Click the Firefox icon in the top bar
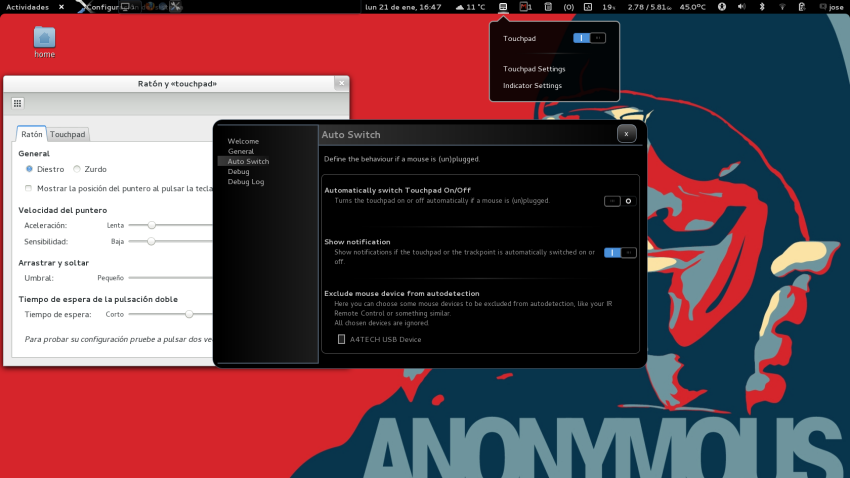Screen dimensions: 850x478 coord(151,7)
